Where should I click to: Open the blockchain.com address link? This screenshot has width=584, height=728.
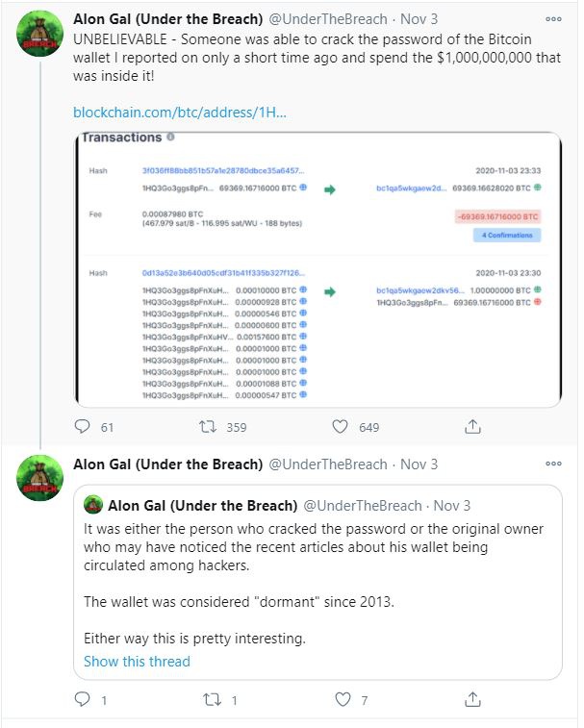pos(180,113)
